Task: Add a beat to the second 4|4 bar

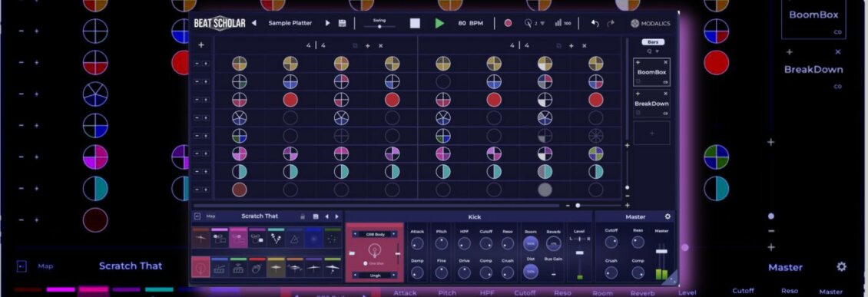Action: [x=571, y=46]
